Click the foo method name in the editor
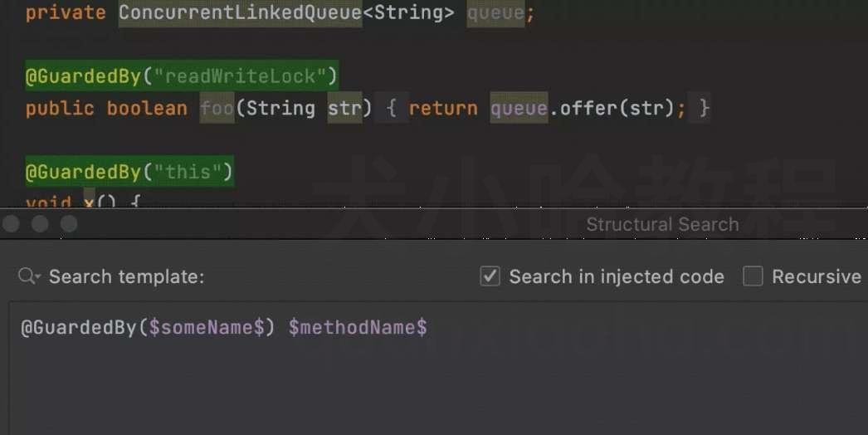Image resolution: width=868 pixels, height=435 pixels. click(x=217, y=108)
